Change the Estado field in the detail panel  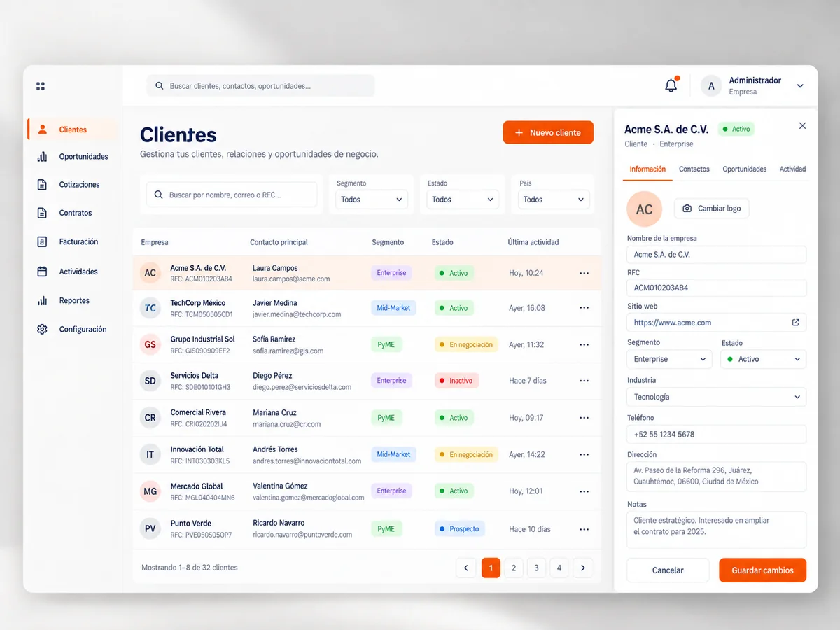(764, 359)
